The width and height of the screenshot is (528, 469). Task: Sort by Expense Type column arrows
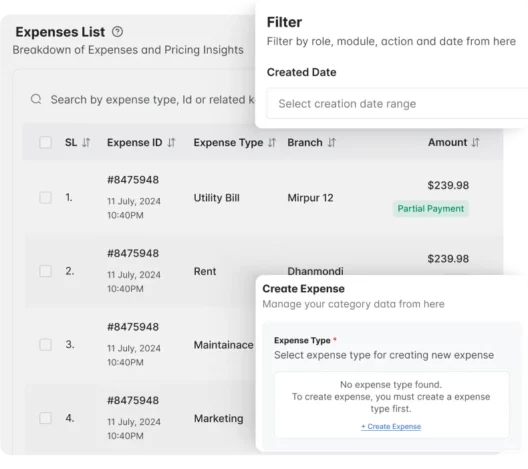click(x=272, y=143)
